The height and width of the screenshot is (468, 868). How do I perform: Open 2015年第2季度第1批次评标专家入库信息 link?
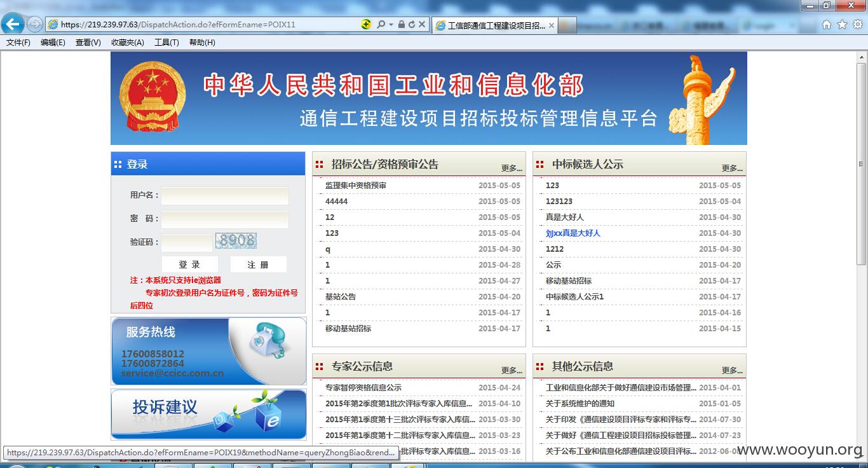[399, 404]
